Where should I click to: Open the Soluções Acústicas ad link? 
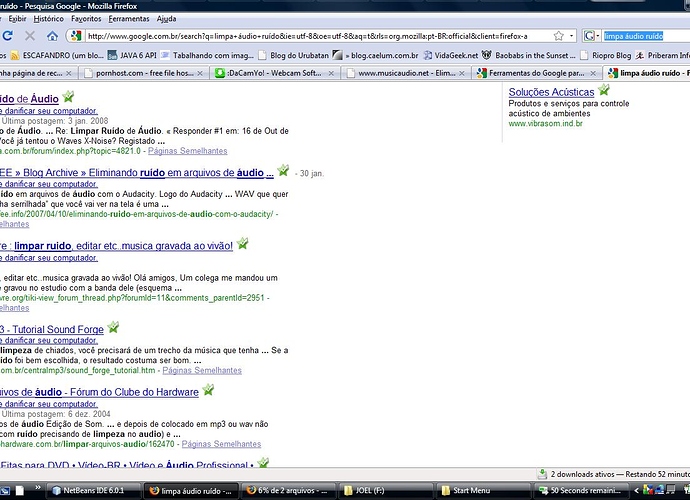551,92
